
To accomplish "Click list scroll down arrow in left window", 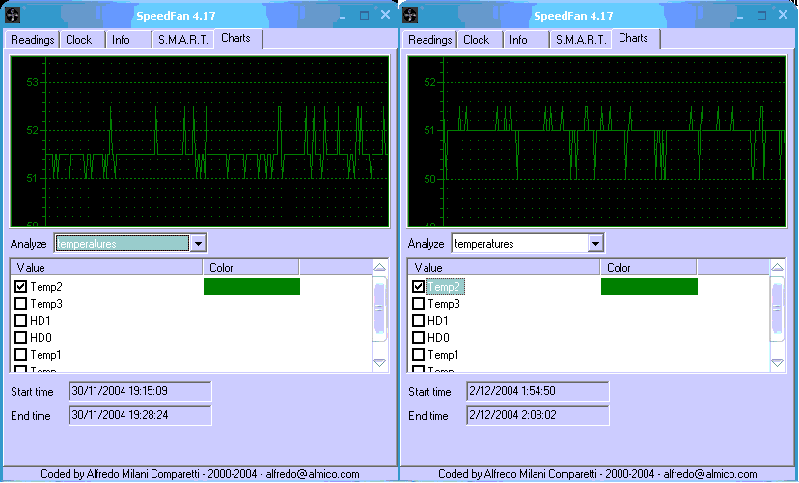I will (380, 363).
